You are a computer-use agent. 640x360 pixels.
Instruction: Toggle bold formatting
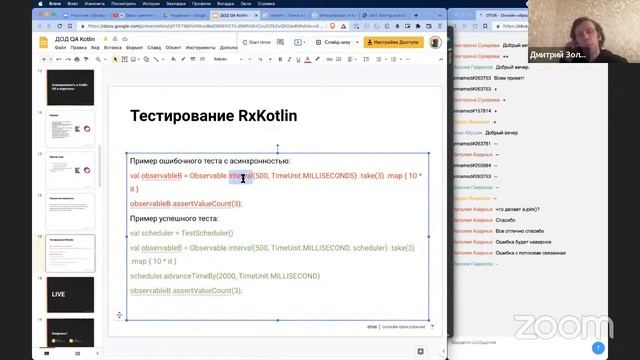click(280, 60)
